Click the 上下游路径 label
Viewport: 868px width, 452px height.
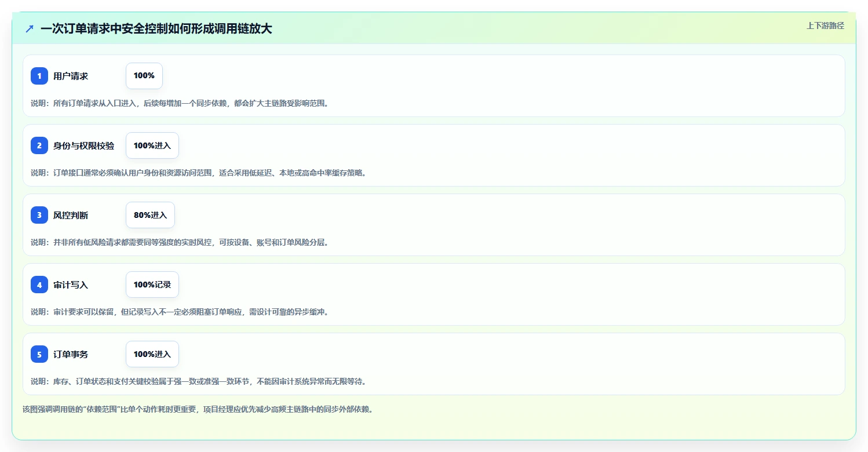tap(825, 25)
